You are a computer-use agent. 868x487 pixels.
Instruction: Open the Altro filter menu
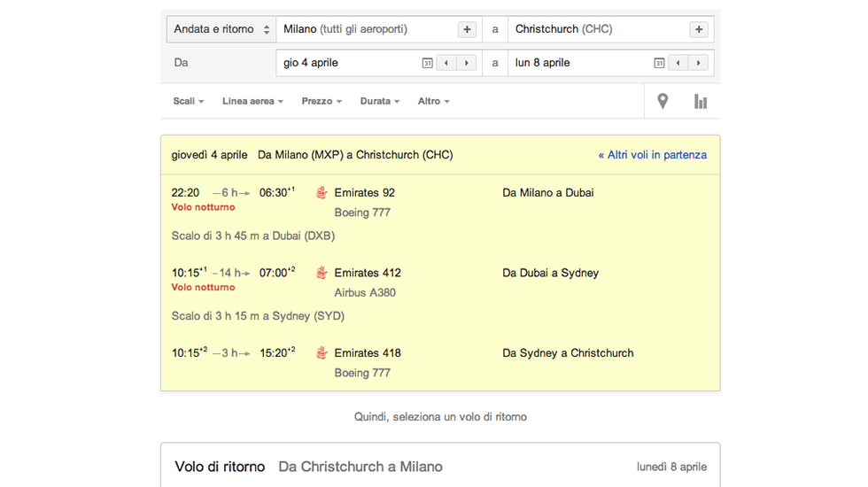coord(433,101)
